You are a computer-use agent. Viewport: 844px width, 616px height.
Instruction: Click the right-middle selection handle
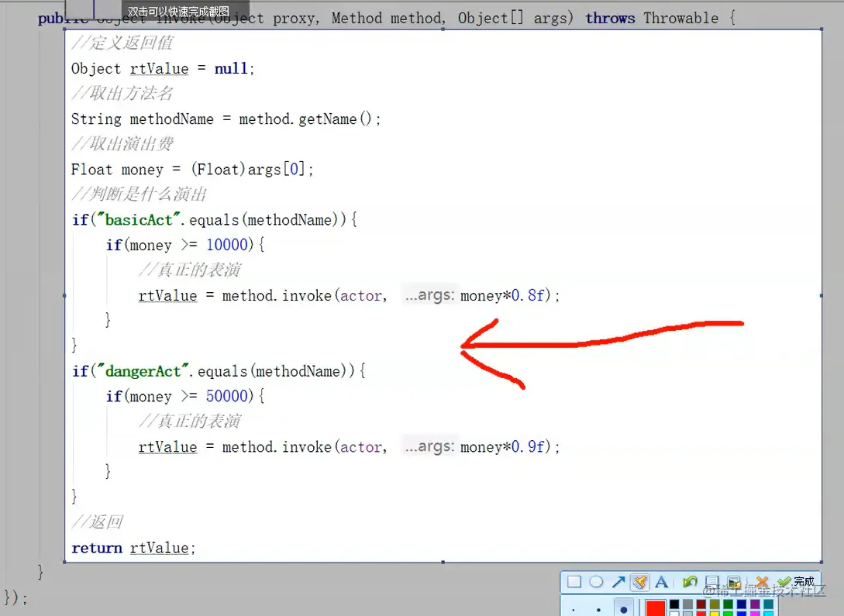click(x=822, y=295)
